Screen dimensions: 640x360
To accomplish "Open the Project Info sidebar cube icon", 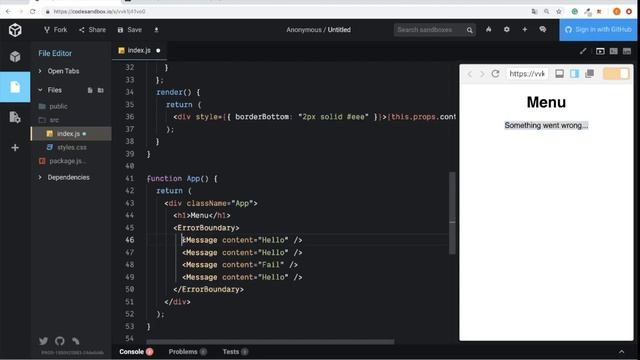I will [x=15, y=56].
